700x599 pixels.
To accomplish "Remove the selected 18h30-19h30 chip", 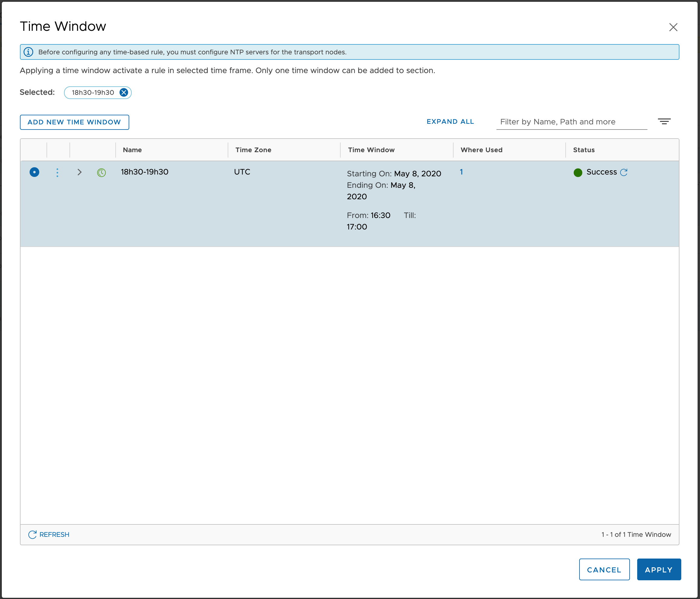I will (x=124, y=93).
